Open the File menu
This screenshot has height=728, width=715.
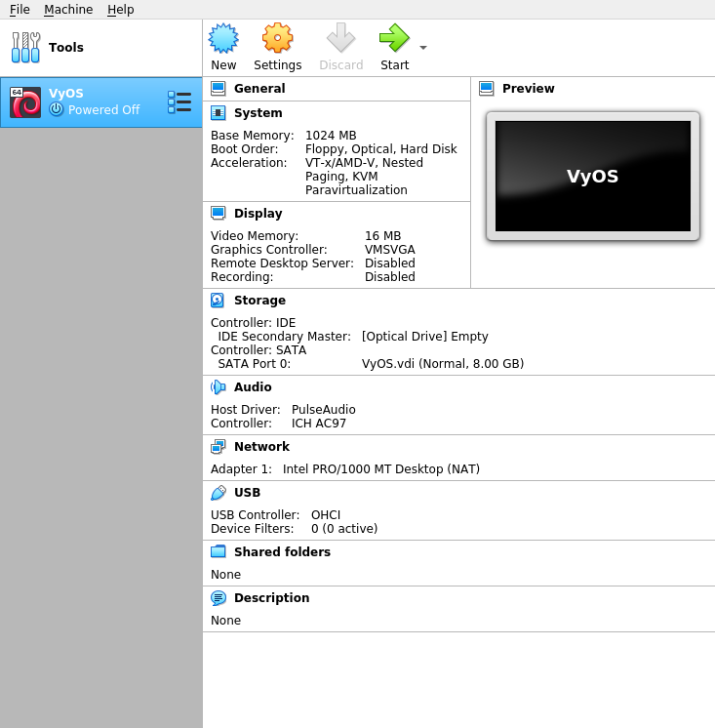coord(20,10)
